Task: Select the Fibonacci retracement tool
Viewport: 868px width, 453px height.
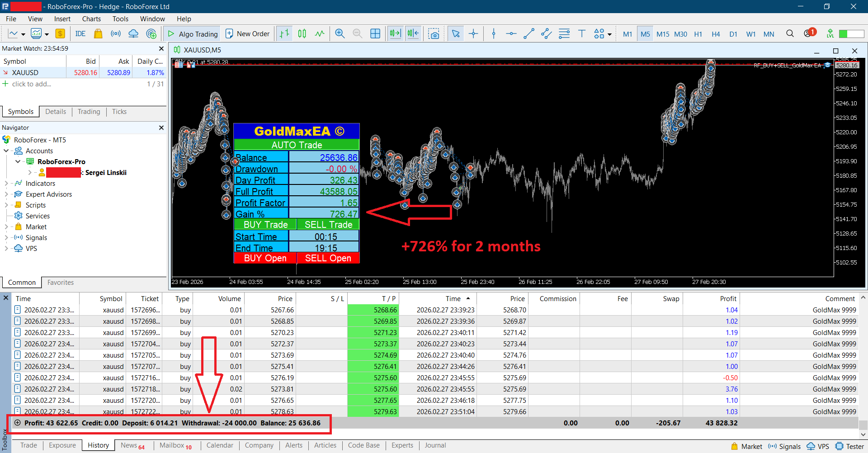Action: pyautogui.click(x=564, y=34)
